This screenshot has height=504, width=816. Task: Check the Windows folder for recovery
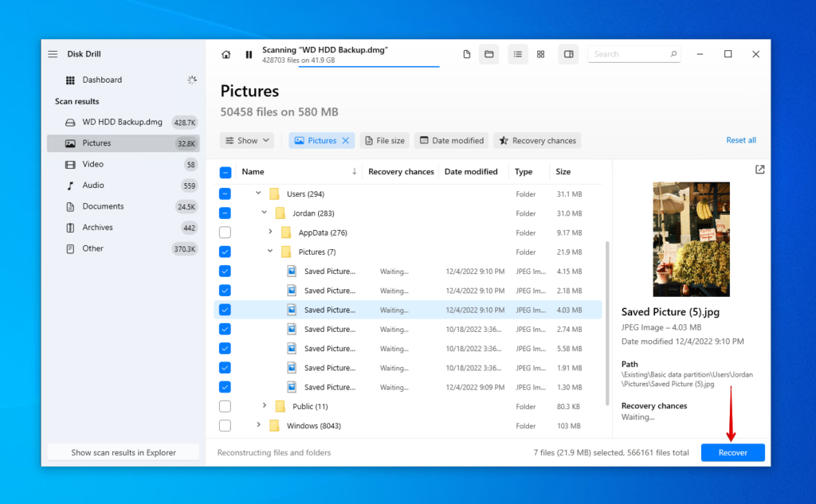pyautogui.click(x=225, y=425)
